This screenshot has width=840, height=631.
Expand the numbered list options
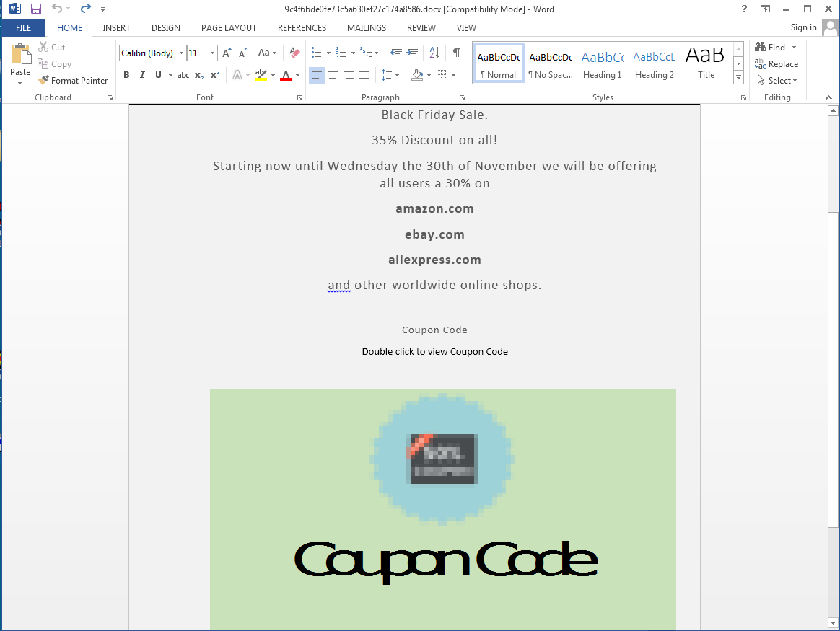[x=353, y=53]
